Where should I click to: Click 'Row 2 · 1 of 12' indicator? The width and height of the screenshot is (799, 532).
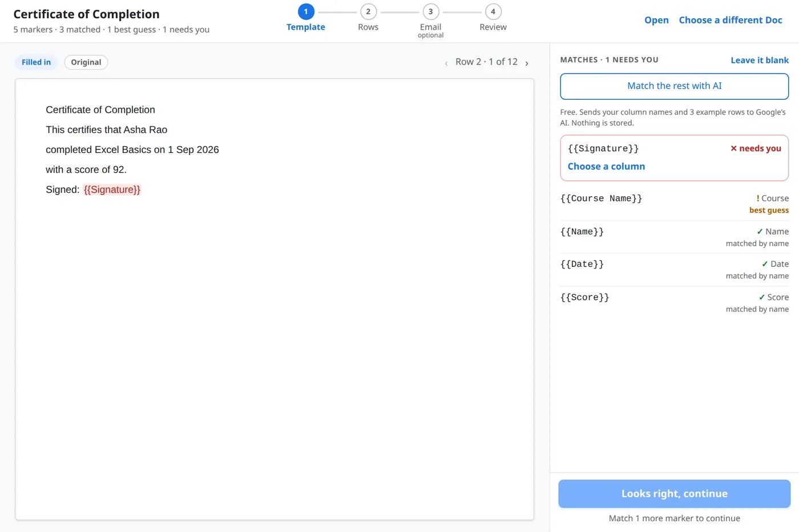tap(486, 62)
